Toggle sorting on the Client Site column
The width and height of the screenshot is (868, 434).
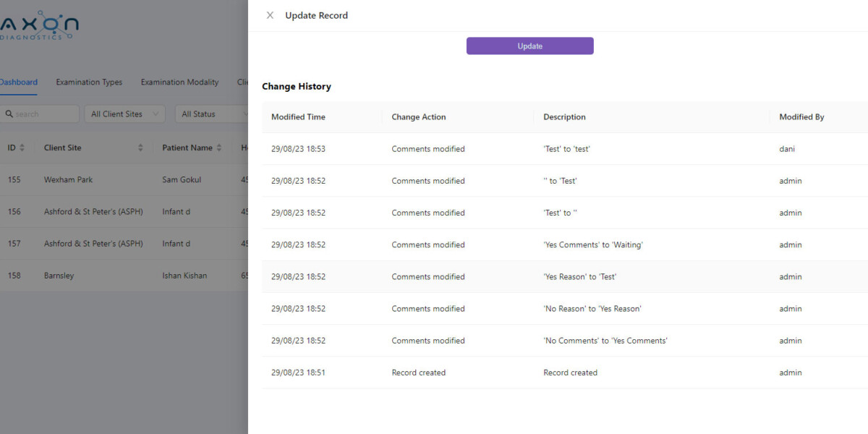pos(141,147)
